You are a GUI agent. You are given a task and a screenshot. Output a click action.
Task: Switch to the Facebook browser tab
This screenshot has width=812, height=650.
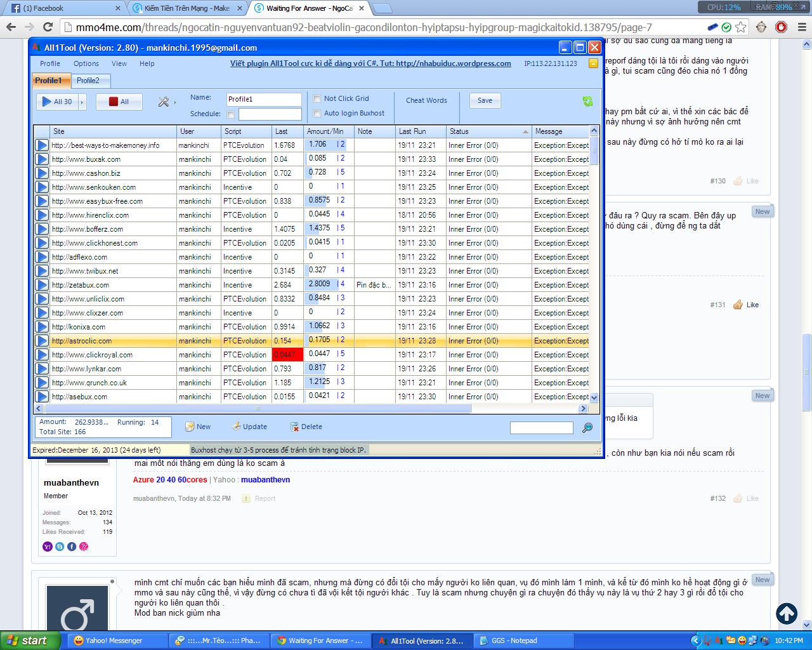(65, 8)
